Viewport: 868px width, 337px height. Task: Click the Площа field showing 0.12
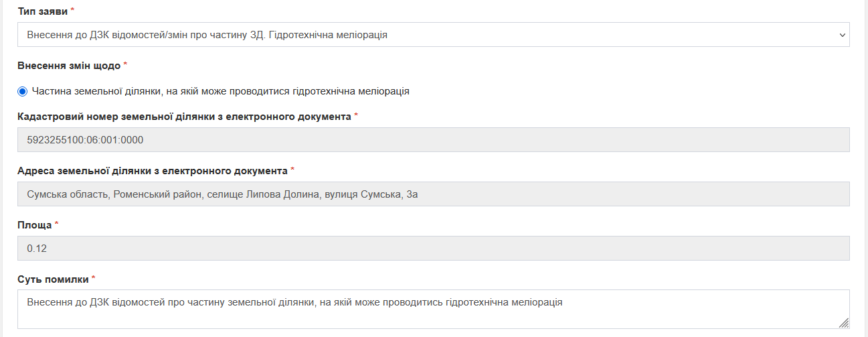coord(433,249)
